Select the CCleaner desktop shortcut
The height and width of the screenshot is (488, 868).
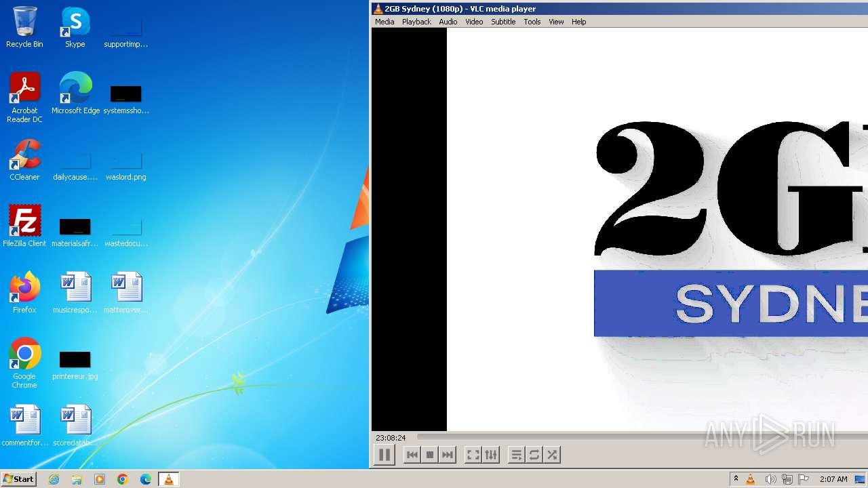(x=24, y=160)
